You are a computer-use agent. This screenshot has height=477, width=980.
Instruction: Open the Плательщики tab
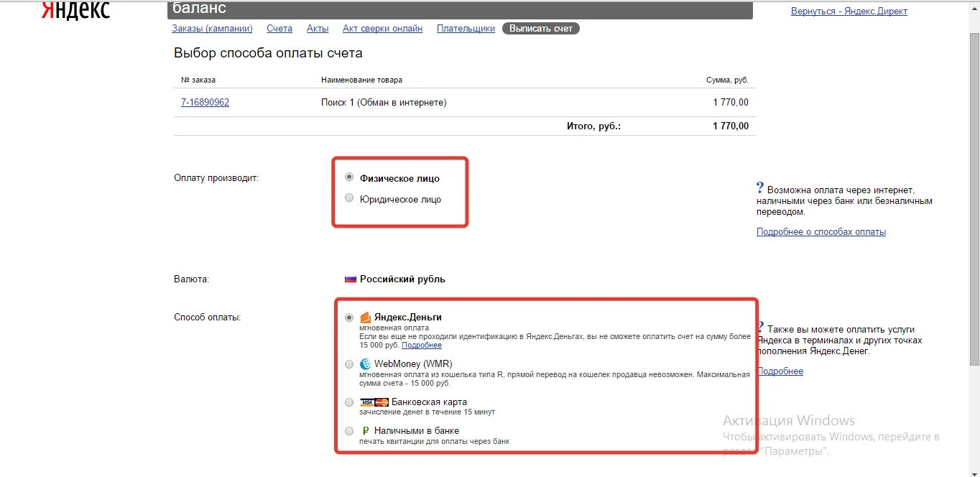coord(466,29)
